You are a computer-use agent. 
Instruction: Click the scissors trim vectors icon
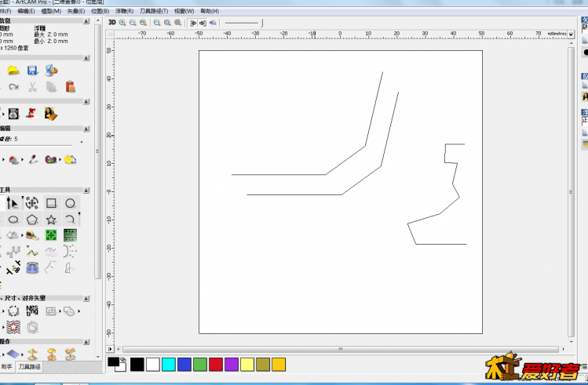[x=13, y=267]
